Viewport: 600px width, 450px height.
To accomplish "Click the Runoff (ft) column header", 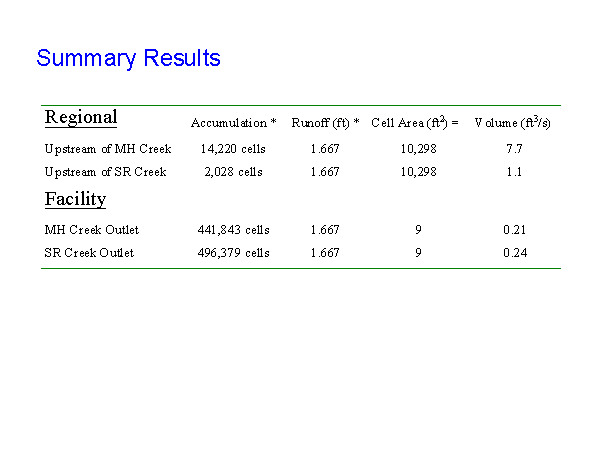I will click(325, 123).
